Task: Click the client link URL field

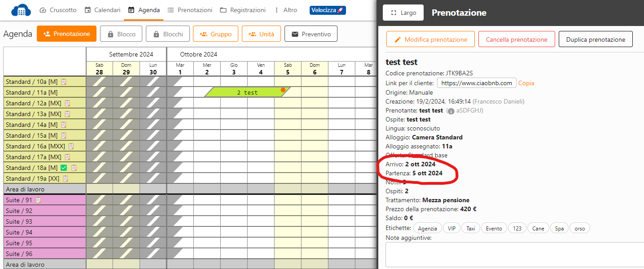Action: [476, 83]
